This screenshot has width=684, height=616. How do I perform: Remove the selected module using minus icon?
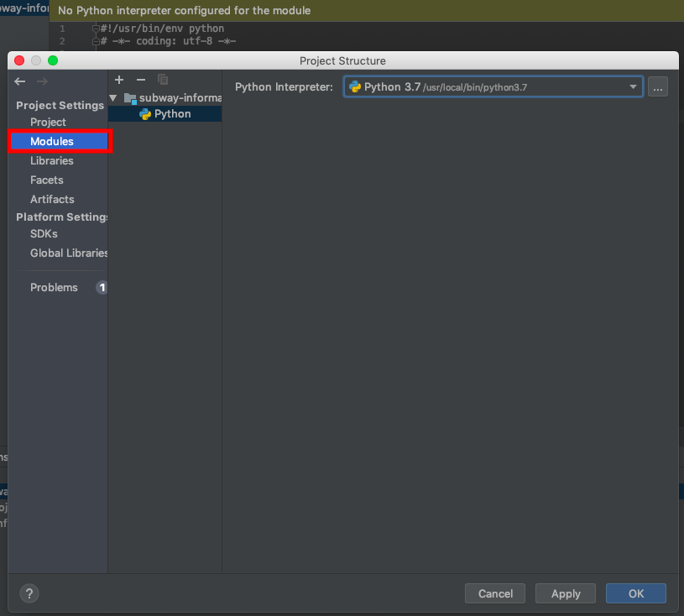click(x=139, y=80)
